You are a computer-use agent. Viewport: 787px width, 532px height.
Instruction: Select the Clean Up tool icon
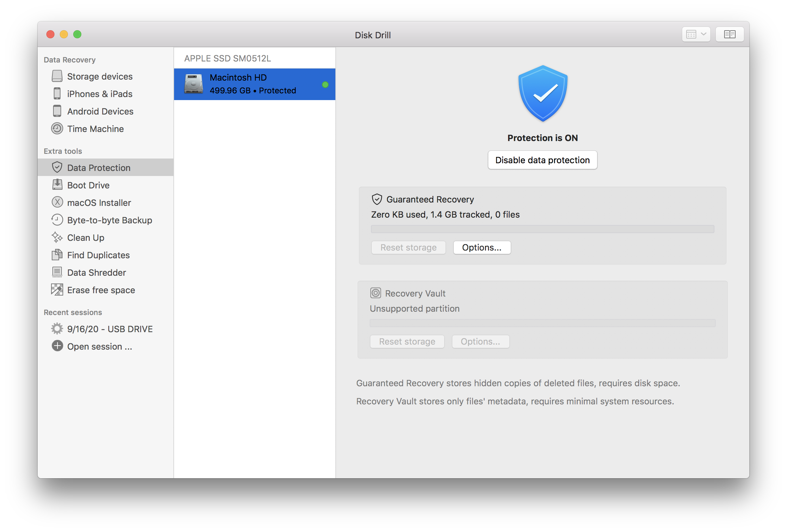(x=57, y=237)
